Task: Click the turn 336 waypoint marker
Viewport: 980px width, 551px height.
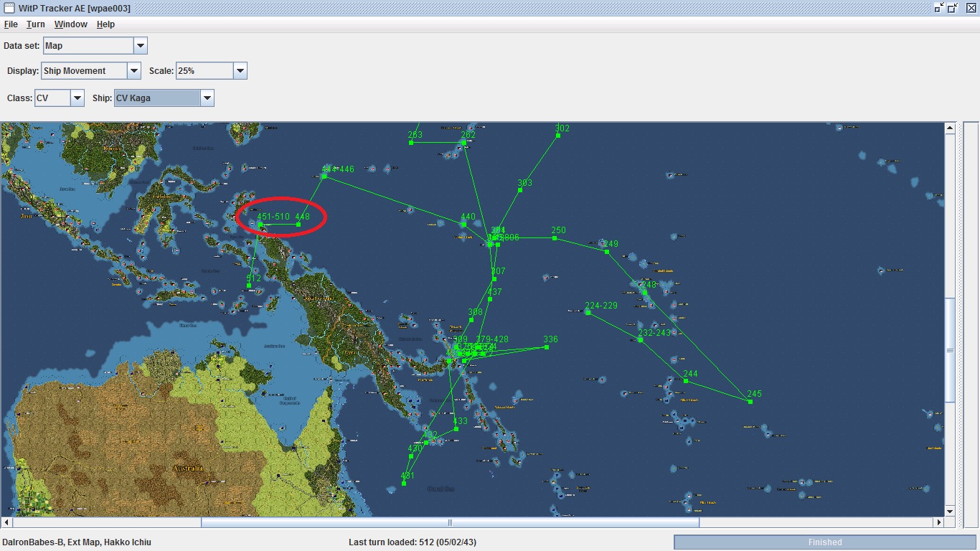Action: (x=547, y=347)
